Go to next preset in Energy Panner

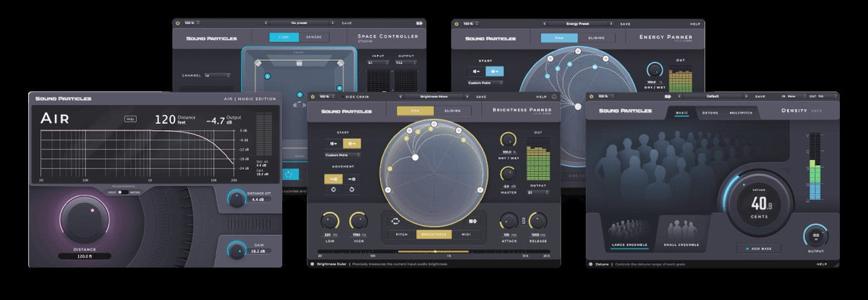tap(610, 24)
